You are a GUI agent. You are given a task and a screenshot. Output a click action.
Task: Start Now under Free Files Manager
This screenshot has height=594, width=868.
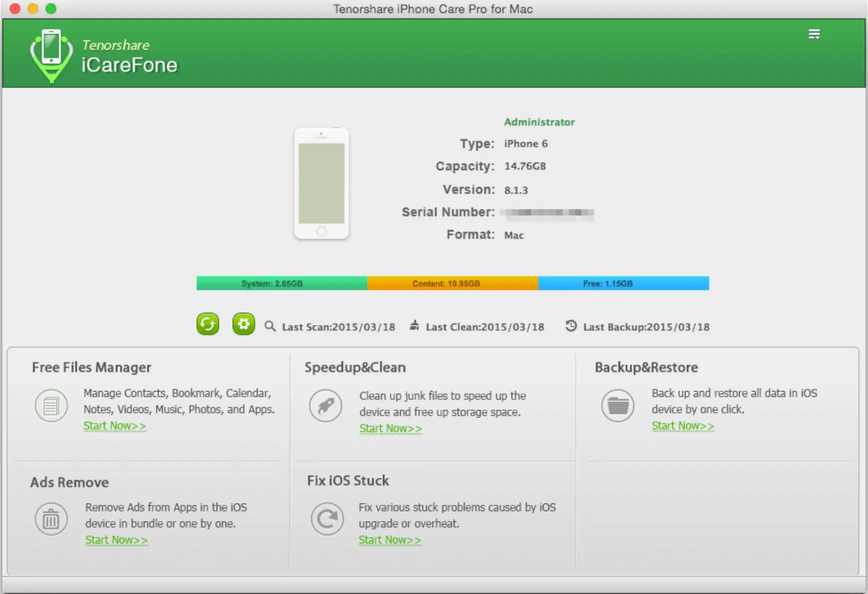click(x=114, y=425)
